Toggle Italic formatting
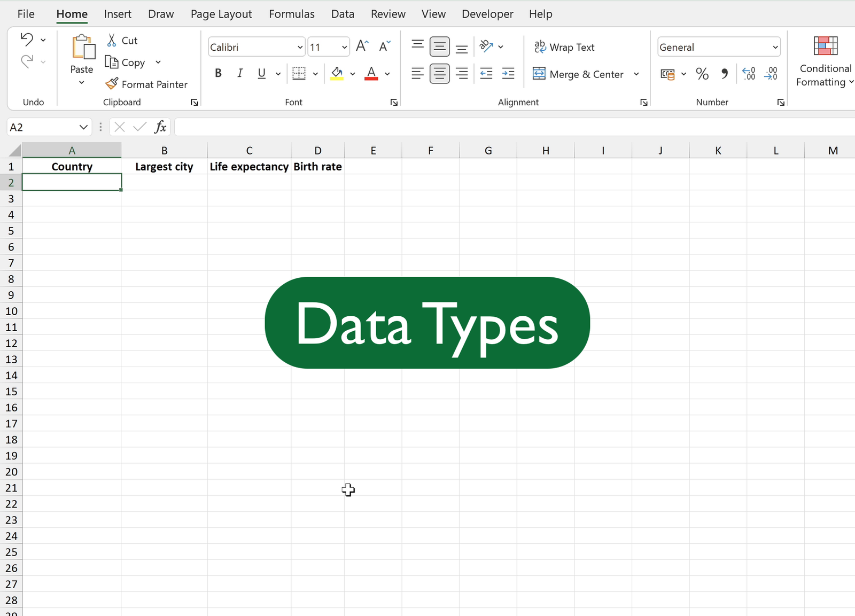 pos(240,74)
